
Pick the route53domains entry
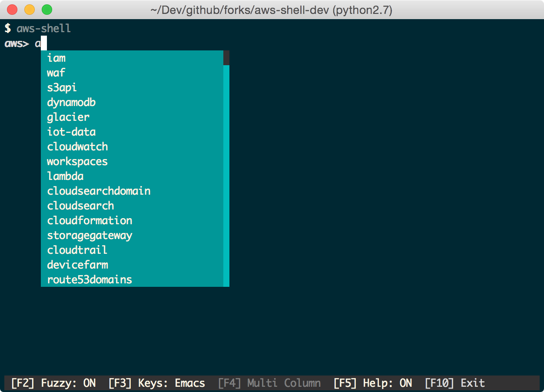click(x=132, y=279)
